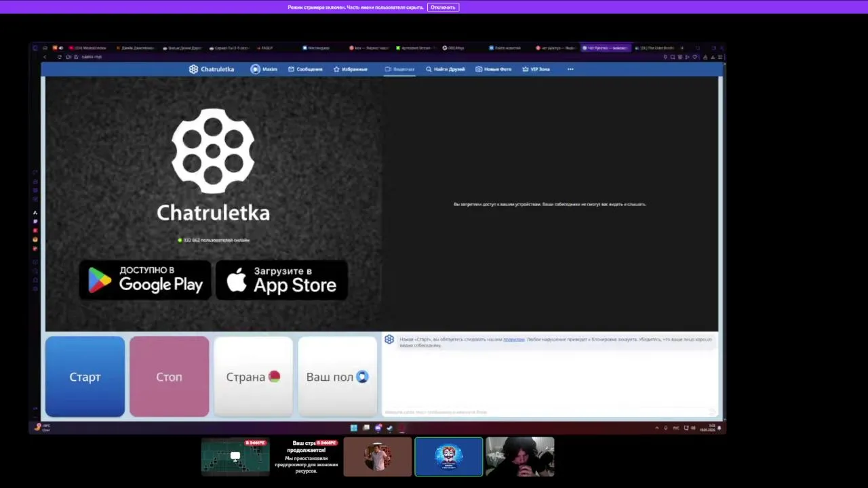Click the Windows Start button in taskbar

[x=353, y=428]
